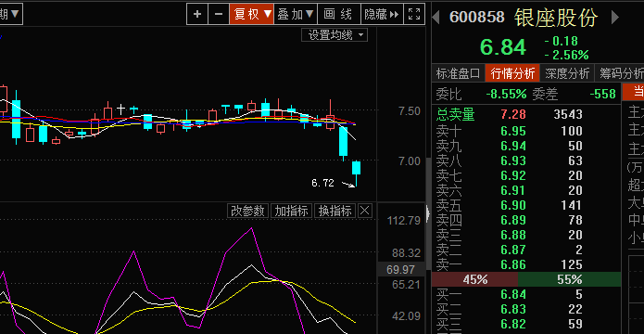The image size is (644, 334).
Task: Switch to 标准盘口 tab
Action: click(458, 73)
